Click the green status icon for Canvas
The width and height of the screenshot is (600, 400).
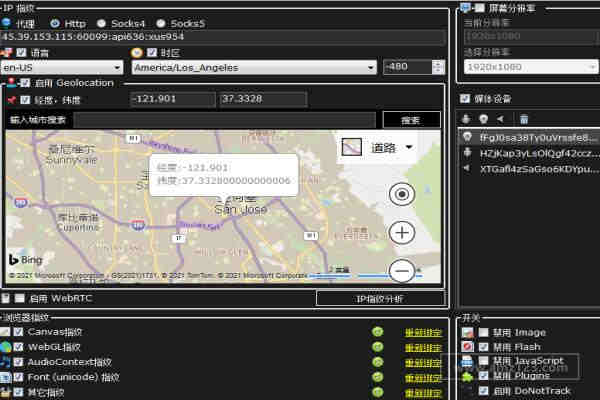tap(378, 332)
